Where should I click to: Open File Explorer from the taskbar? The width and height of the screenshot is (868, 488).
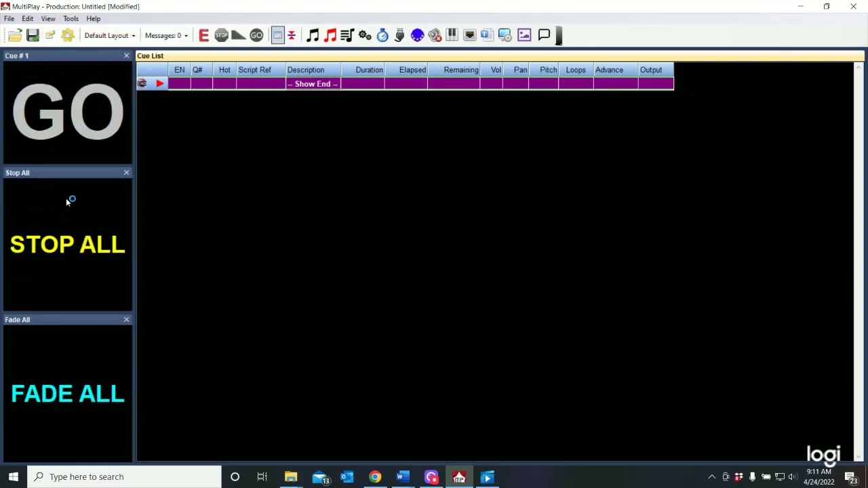point(291,477)
